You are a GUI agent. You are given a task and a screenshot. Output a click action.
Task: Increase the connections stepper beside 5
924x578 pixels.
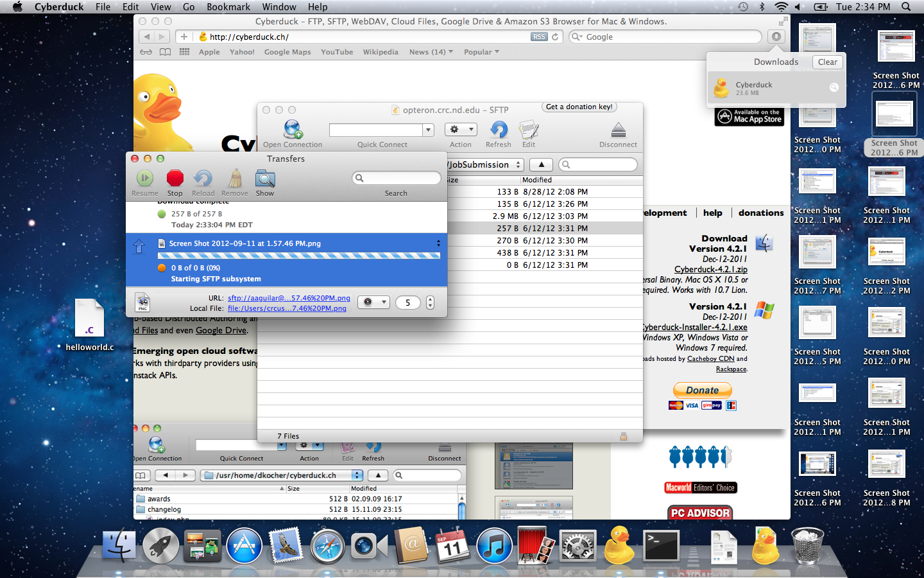coord(430,299)
